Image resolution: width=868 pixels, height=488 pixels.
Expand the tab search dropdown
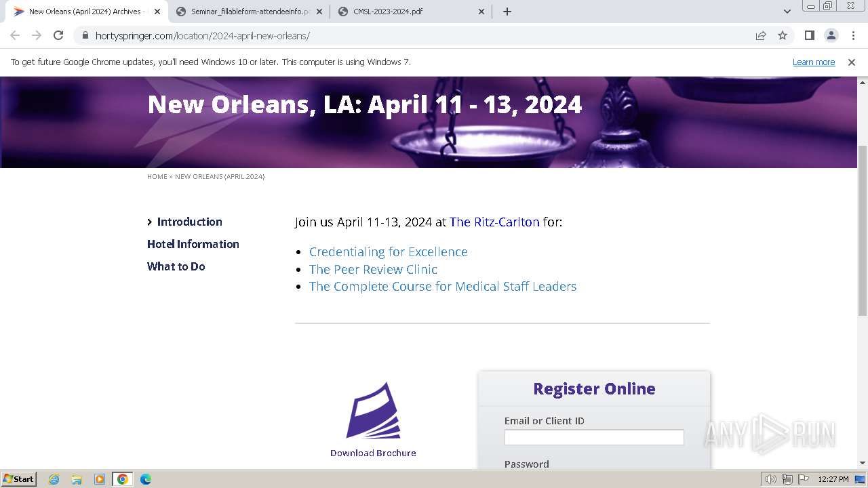[787, 12]
